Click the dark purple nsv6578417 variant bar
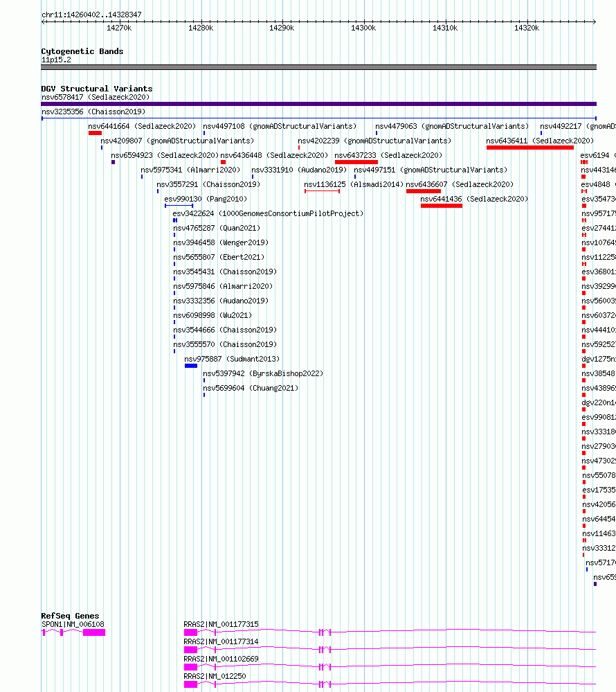Image resolution: width=616 pixels, height=692 pixels. (319, 104)
